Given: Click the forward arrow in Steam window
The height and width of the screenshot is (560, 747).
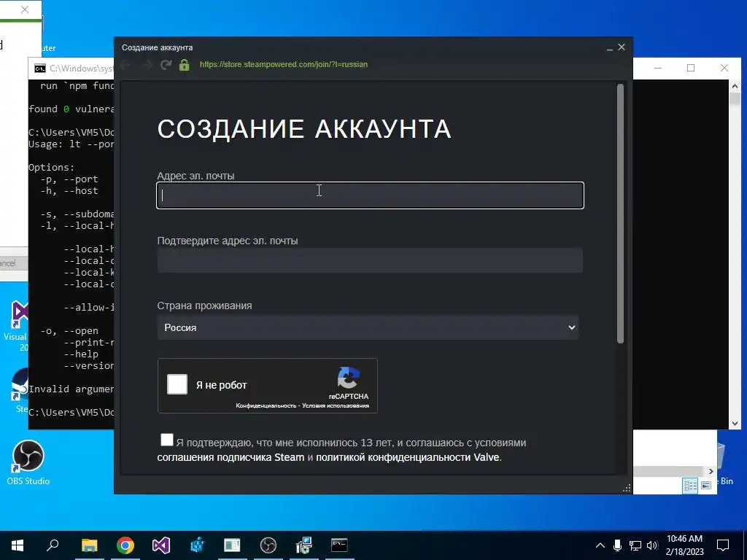Looking at the screenshot, I should coord(147,65).
